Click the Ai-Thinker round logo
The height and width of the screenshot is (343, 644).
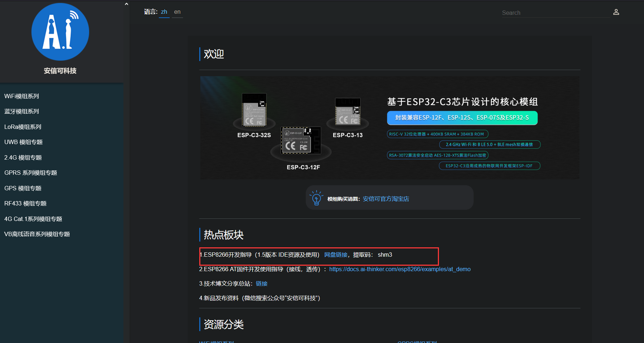click(x=60, y=32)
